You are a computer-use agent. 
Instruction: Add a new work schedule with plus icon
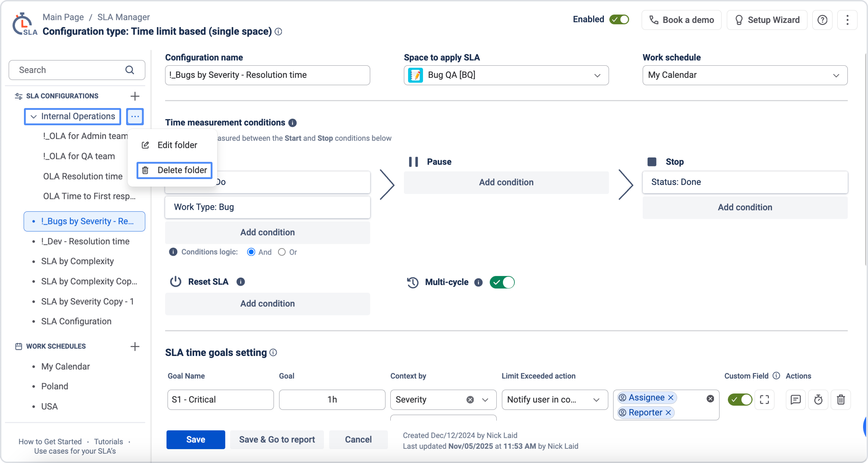(x=135, y=346)
